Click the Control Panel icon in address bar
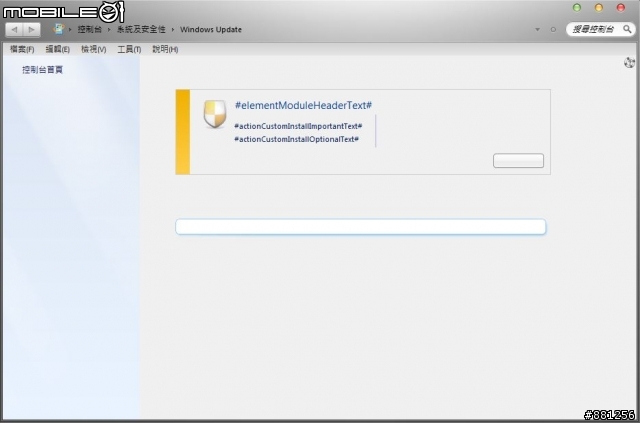Viewport: 640px width, 423px height. coord(59,29)
